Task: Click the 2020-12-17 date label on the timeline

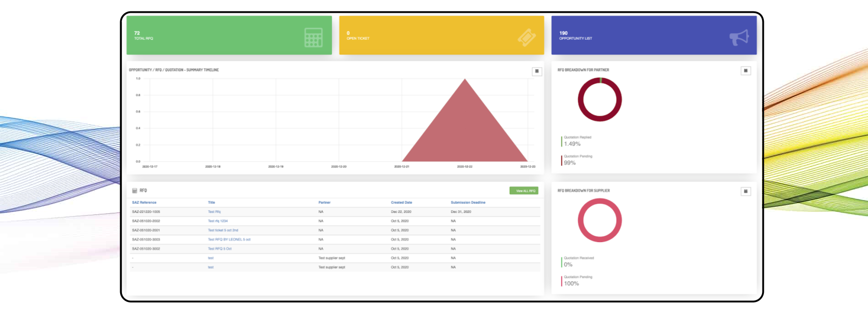Action: (150, 167)
